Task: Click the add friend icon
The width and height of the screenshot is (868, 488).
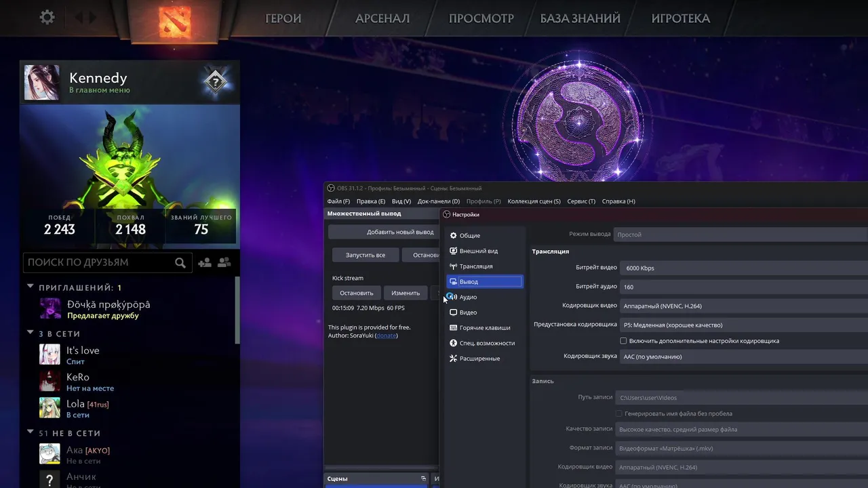Action: 204,263
